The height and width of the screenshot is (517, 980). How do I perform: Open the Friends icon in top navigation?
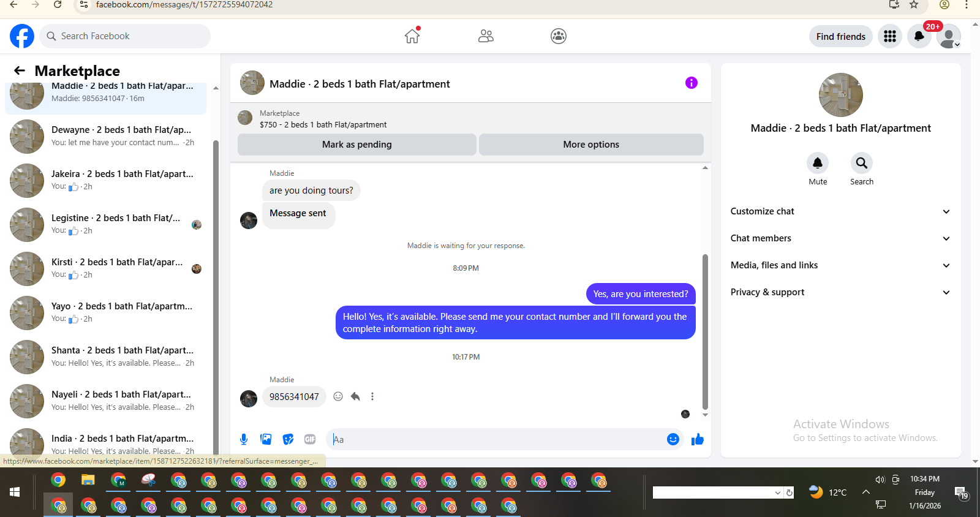tap(486, 36)
